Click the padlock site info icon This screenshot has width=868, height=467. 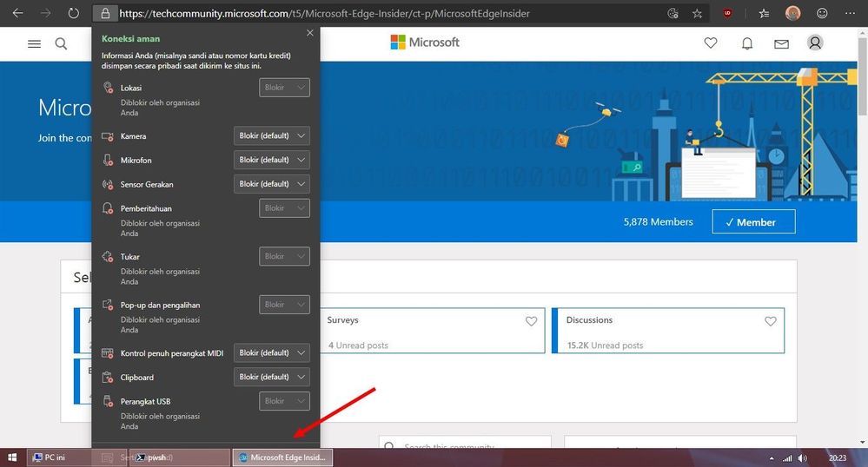tap(105, 13)
